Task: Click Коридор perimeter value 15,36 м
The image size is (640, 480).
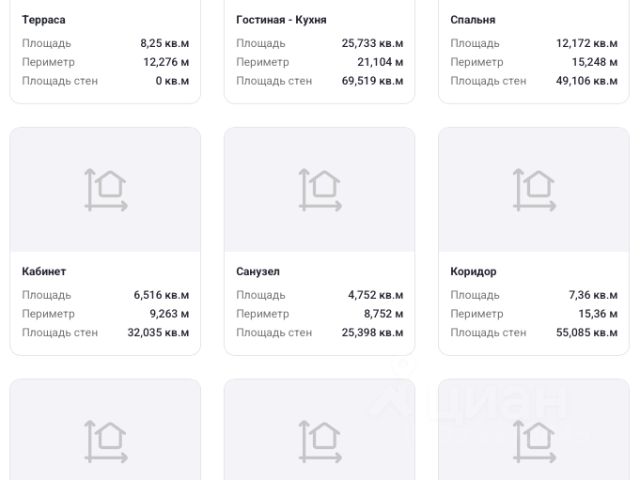Action: [598, 314]
